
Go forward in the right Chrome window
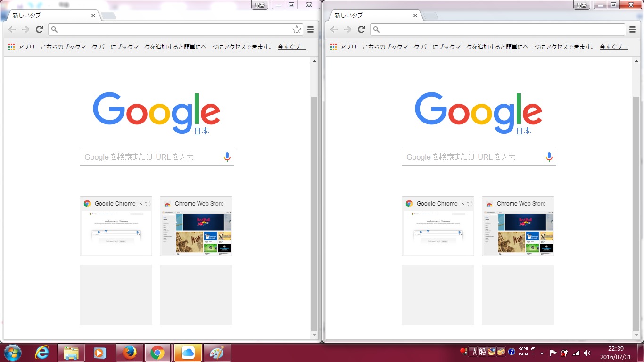click(x=348, y=29)
